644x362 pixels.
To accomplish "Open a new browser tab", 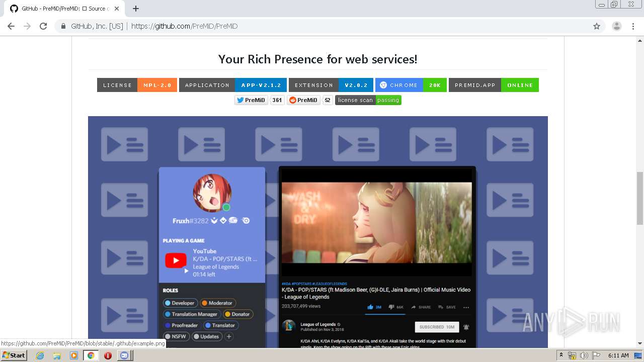I will point(136,9).
